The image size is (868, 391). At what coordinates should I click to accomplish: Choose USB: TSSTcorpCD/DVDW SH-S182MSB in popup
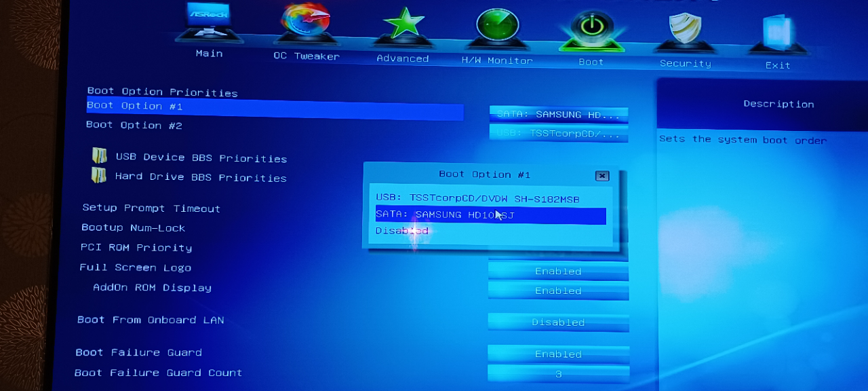click(478, 198)
